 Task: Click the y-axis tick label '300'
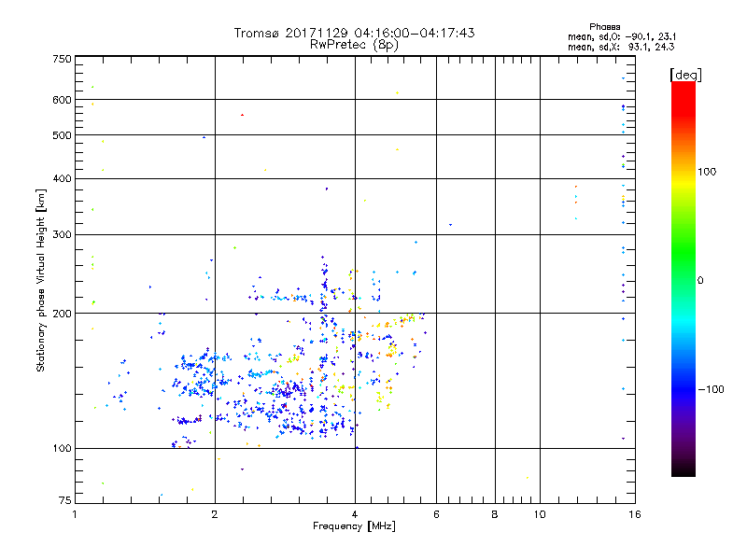(x=62, y=235)
